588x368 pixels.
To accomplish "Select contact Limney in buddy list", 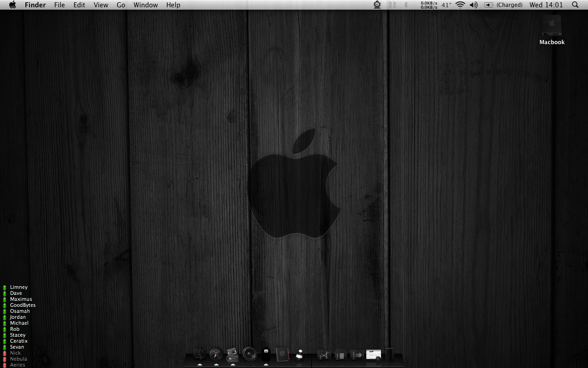I will [19, 287].
